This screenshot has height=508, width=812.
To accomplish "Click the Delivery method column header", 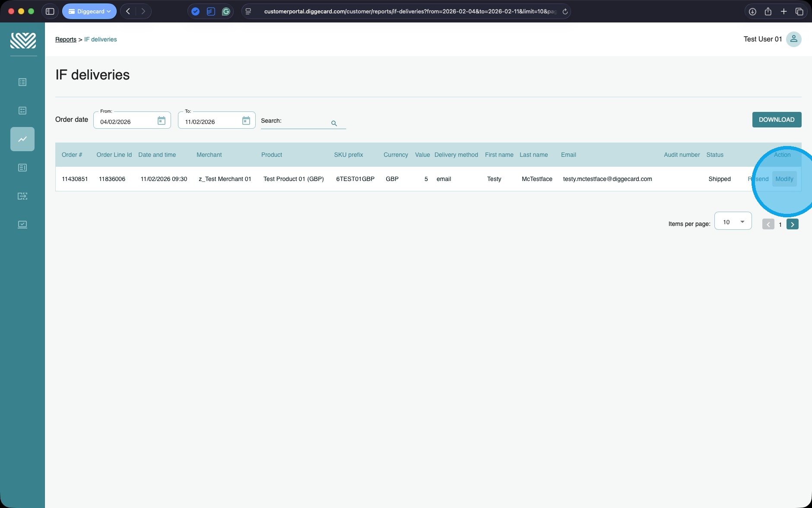I will 456,155.
